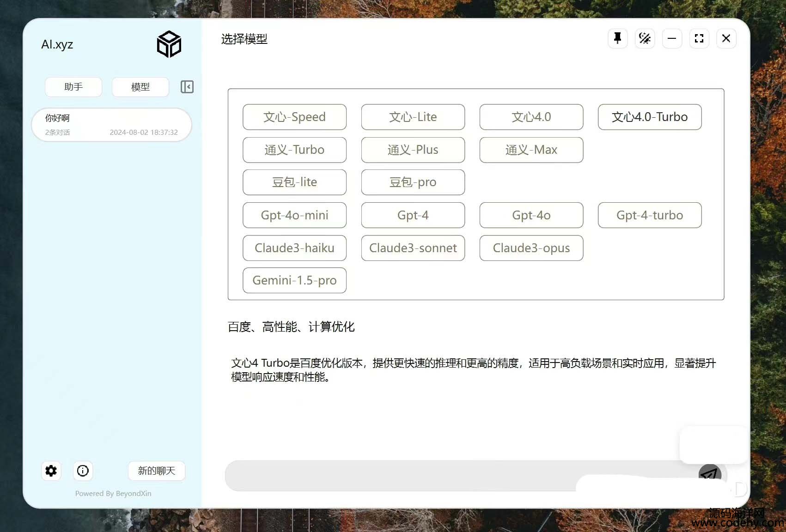Open the 你好啊 conversation
The height and width of the screenshot is (532, 786).
point(111,125)
